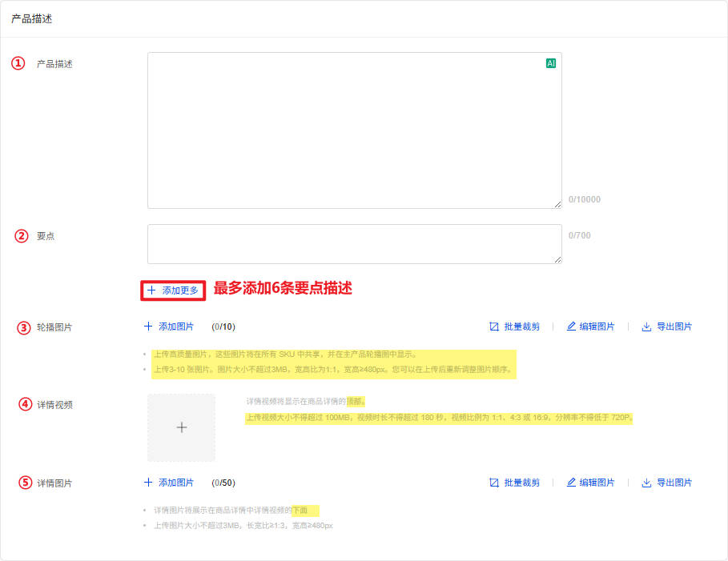The width and height of the screenshot is (728, 561).
Task: Click the plus icon on 添加更多 button
Action: [151, 291]
